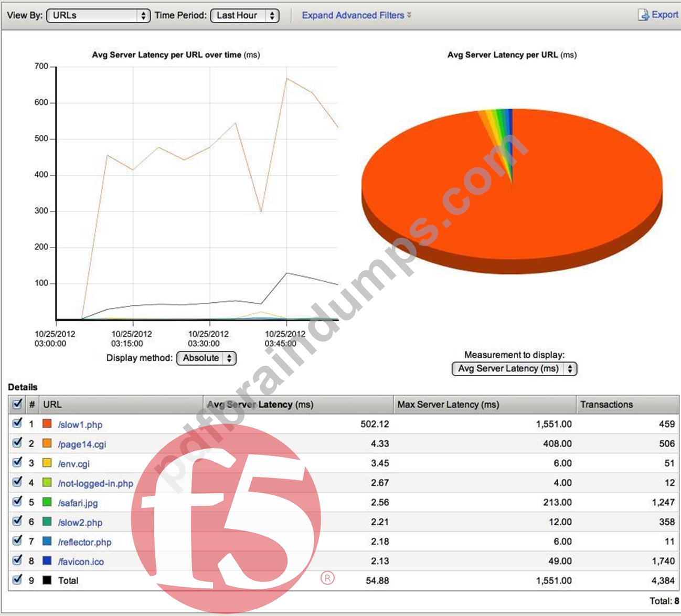This screenshot has height=616, width=681.
Task: Click the yellow swatch for /env.cgi
Action: click(x=47, y=463)
